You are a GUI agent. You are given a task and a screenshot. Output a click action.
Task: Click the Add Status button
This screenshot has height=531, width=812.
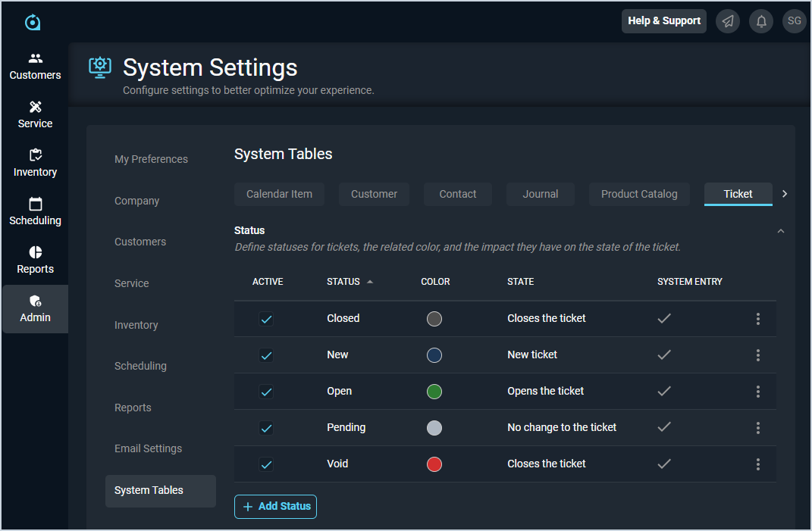[275, 506]
